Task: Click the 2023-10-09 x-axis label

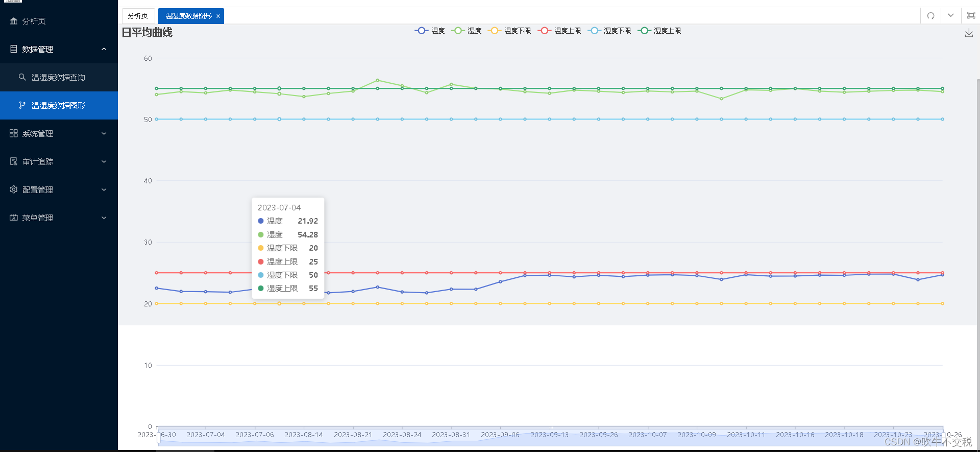Action: (x=697, y=435)
